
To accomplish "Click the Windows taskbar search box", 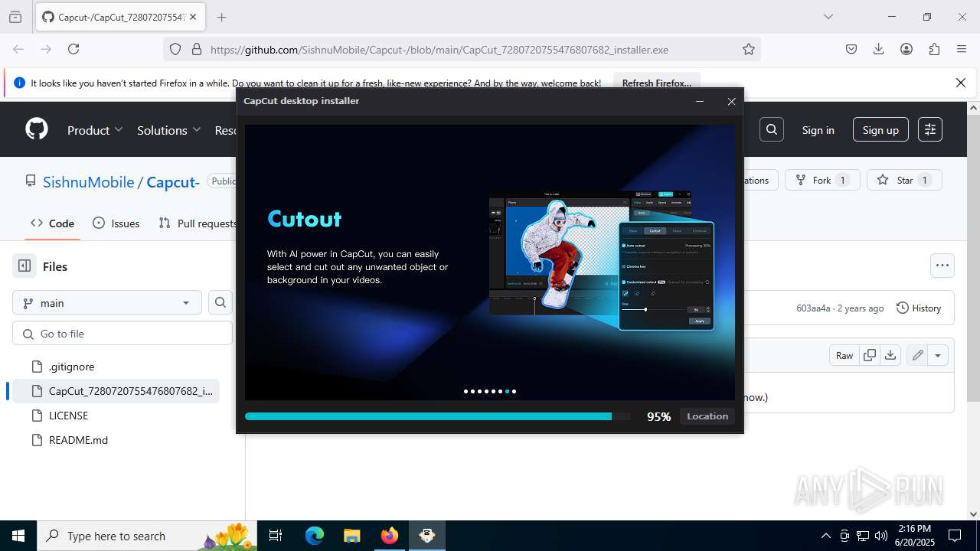I will pyautogui.click(x=147, y=536).
